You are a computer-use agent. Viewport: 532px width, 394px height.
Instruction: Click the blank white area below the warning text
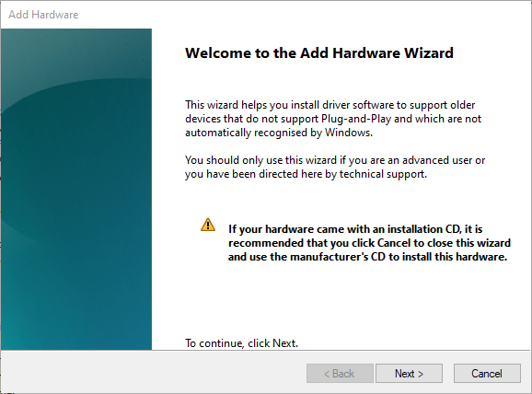click(x=340, y=300)
